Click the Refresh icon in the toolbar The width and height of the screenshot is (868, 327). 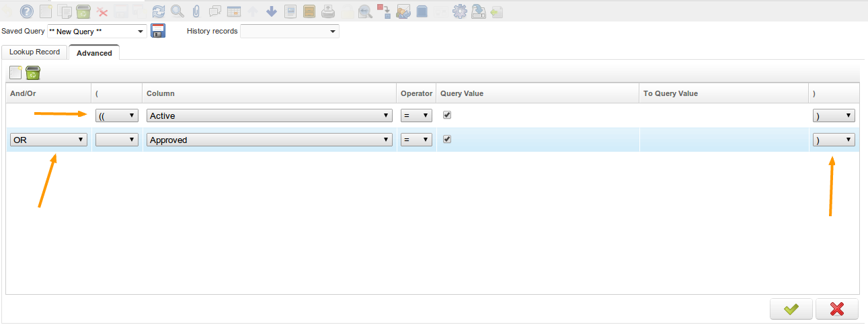[159, 11]
